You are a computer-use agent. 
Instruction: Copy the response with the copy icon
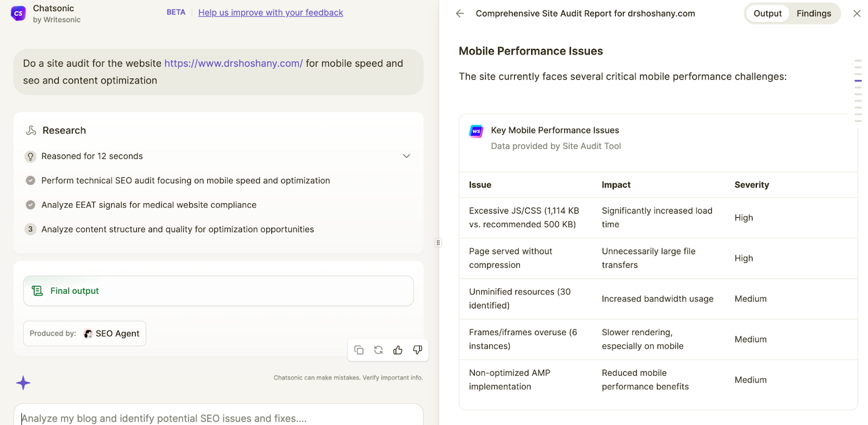(359, 350)
